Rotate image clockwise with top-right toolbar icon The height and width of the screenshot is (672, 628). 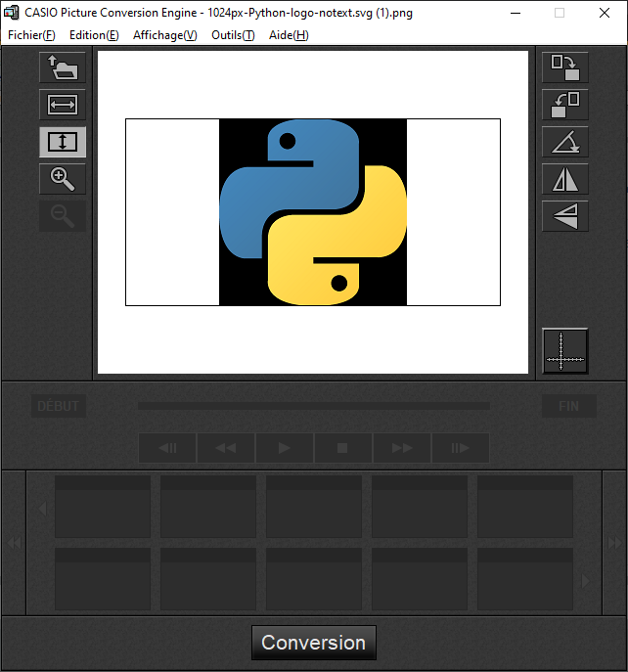565,67
